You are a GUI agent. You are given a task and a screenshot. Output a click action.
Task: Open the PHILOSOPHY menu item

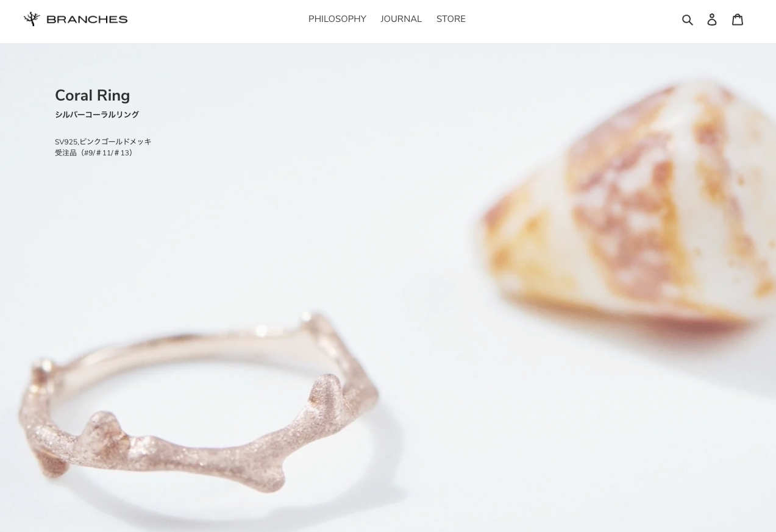coord(337,19)
